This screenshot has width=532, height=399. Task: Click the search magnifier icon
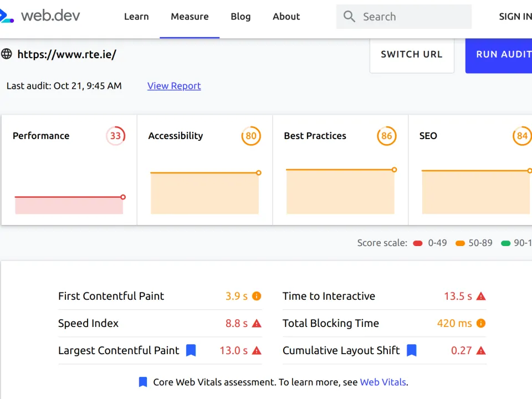349,17
